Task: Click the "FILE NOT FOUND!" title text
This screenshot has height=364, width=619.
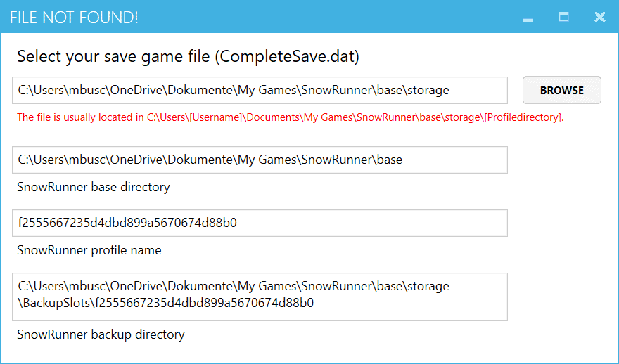Action: (74, 18)
